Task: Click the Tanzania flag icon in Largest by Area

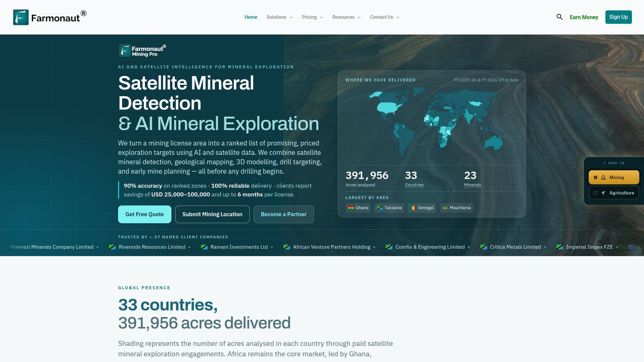Action: click(380, 208)
